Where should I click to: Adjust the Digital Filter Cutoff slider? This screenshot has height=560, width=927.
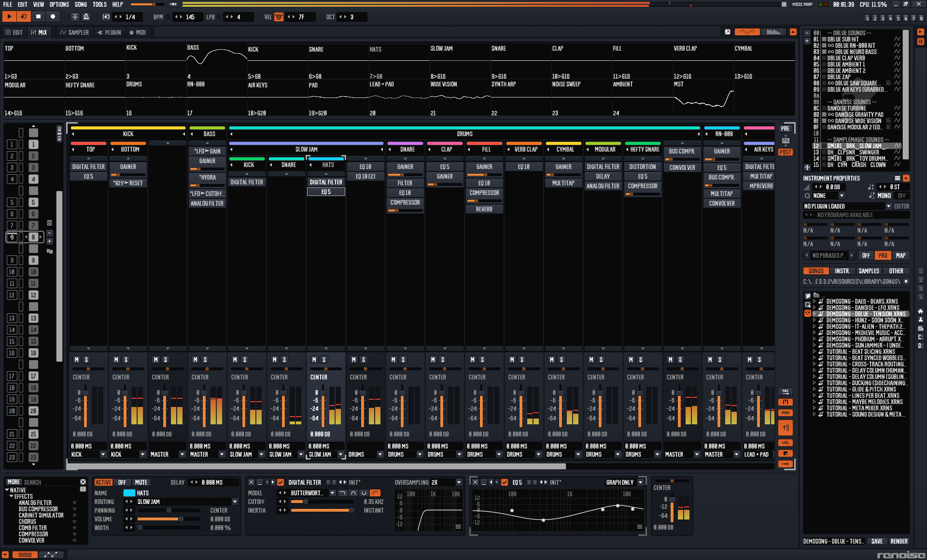323,502
